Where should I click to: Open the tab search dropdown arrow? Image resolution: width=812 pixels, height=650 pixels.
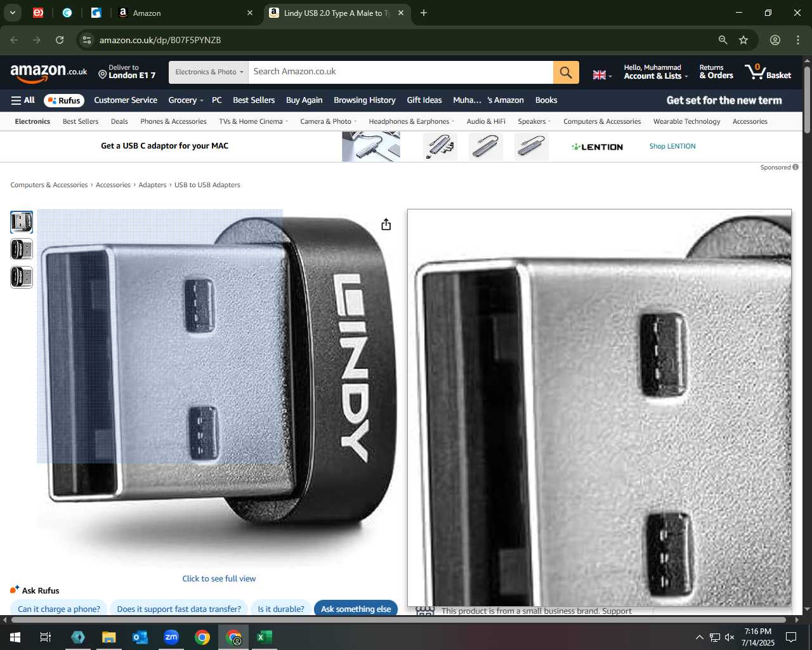[x=12, y=13]
